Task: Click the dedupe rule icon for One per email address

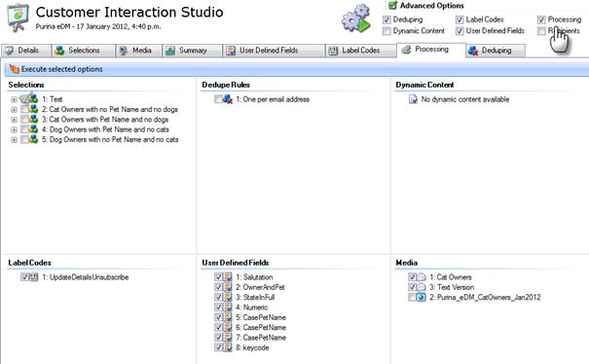Action: point(228,99)
